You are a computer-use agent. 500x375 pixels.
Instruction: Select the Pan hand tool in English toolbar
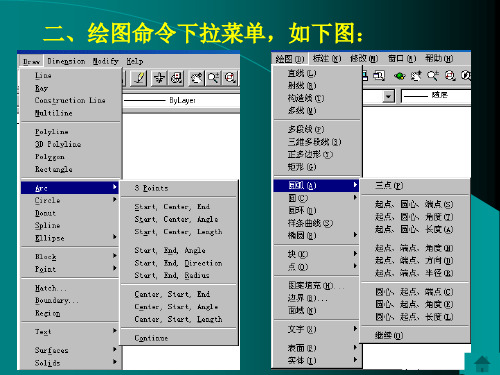pos(196,78)
